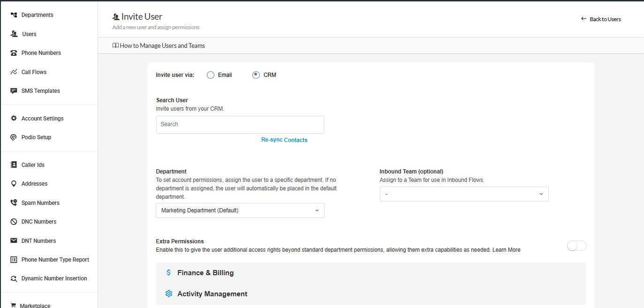
Task: Open the Users menu item
Action: coord(29,34)
